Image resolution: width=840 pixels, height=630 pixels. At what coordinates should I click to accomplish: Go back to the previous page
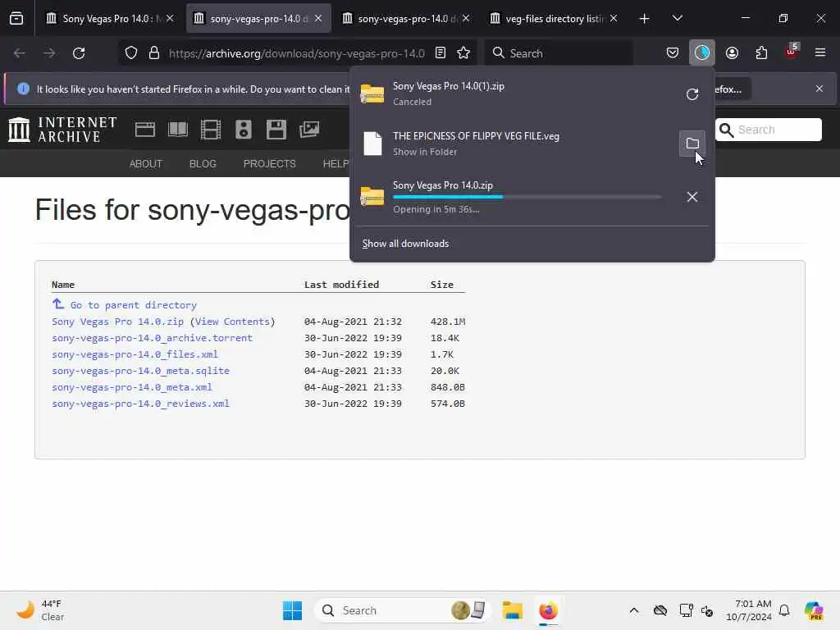point(20,53)
